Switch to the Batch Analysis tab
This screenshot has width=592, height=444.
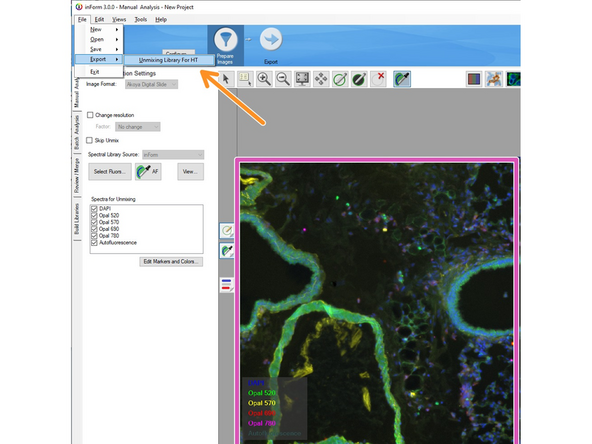(77, 132)
